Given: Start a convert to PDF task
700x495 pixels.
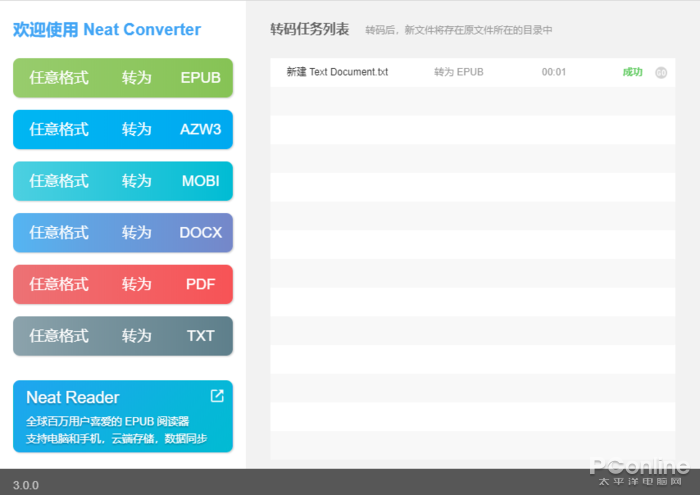Looking at the screenshot, I should point(123,284).
